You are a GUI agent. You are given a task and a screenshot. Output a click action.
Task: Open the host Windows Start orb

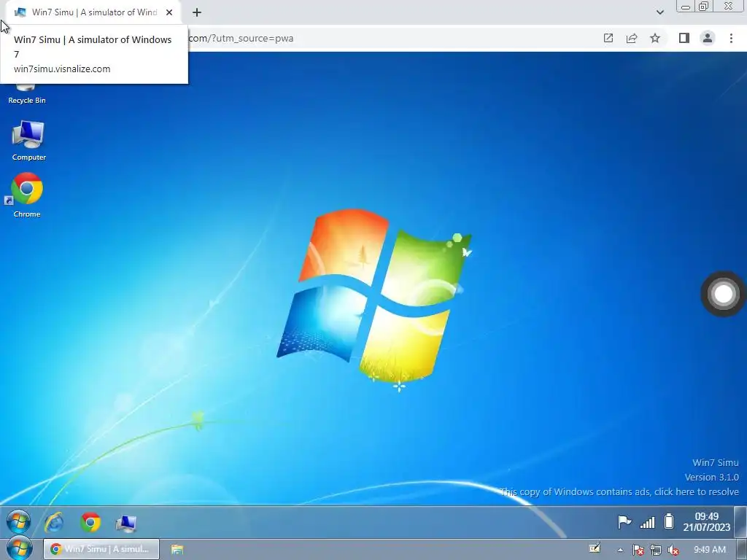tap(19, 549)
